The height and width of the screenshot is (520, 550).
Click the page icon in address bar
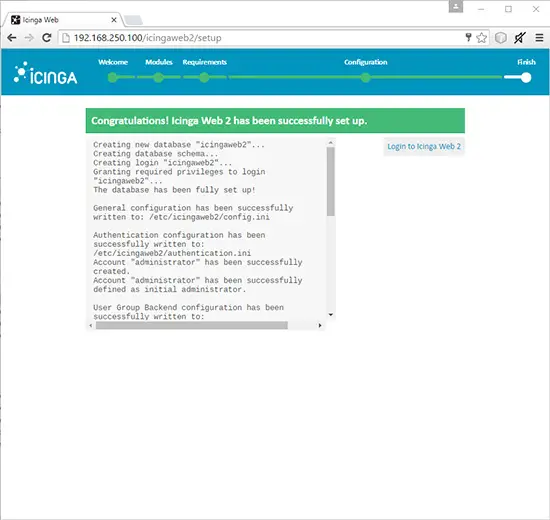tap(66, 38)
